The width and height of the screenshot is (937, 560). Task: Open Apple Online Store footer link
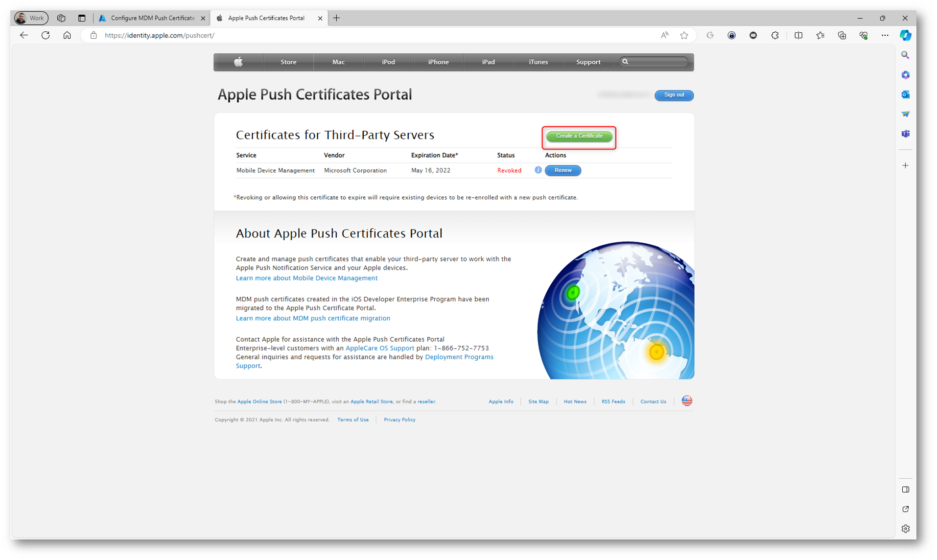pos(259,401)
